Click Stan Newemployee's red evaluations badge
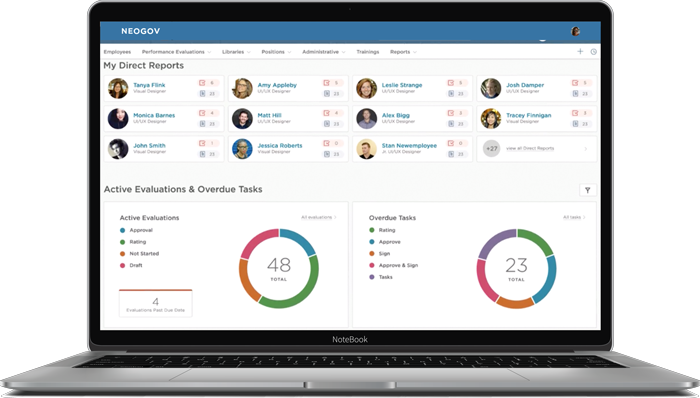Viewport: 700px width, 398px height. [457, 143]
